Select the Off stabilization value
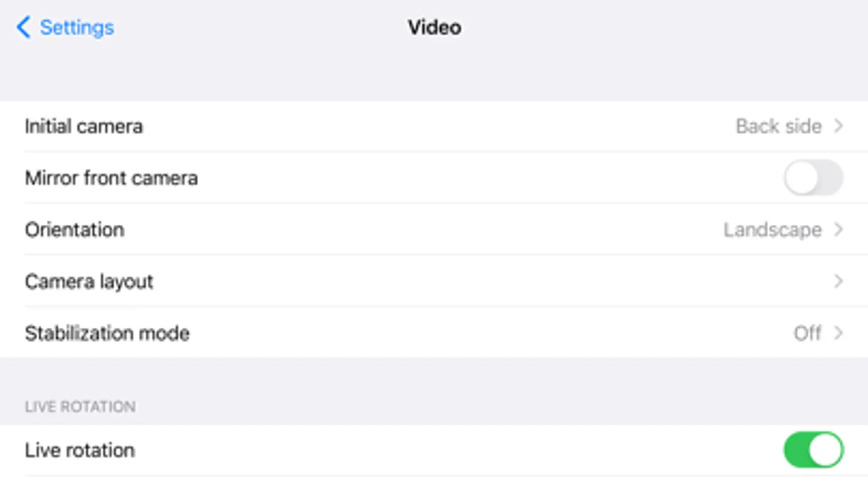Viewport: 868px width, 489px height. pos(807,333)
